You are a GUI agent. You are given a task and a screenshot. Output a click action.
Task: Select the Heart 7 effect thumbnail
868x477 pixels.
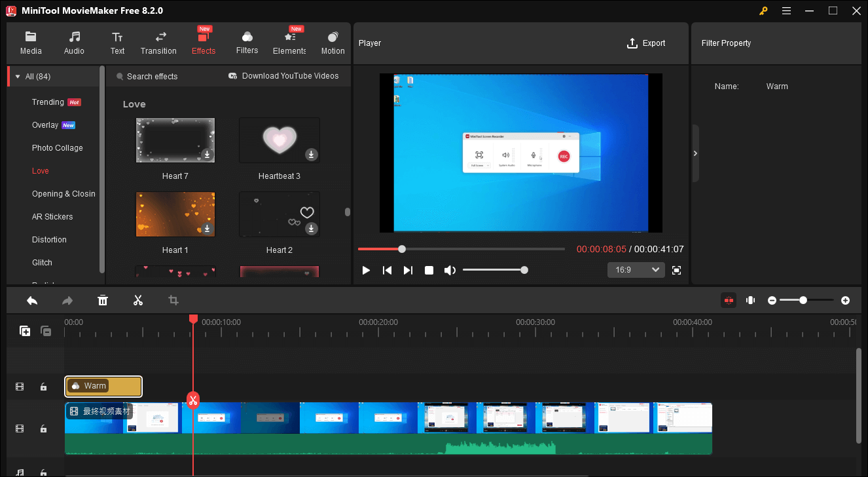pyautogui.click(x=175, y=140)
